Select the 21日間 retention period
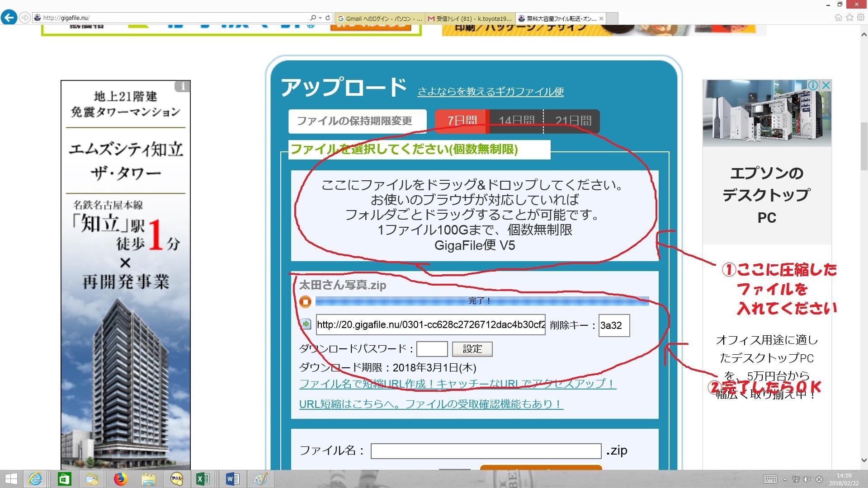This screenshot has height=488, width=868. tap(572, 121)
